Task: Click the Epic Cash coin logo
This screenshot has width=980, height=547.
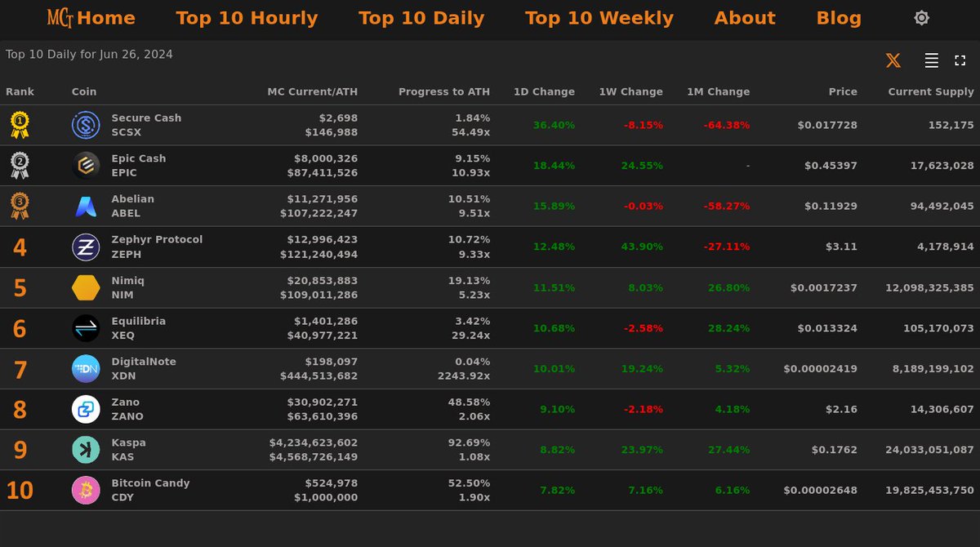Action: (x=86, y=166)
